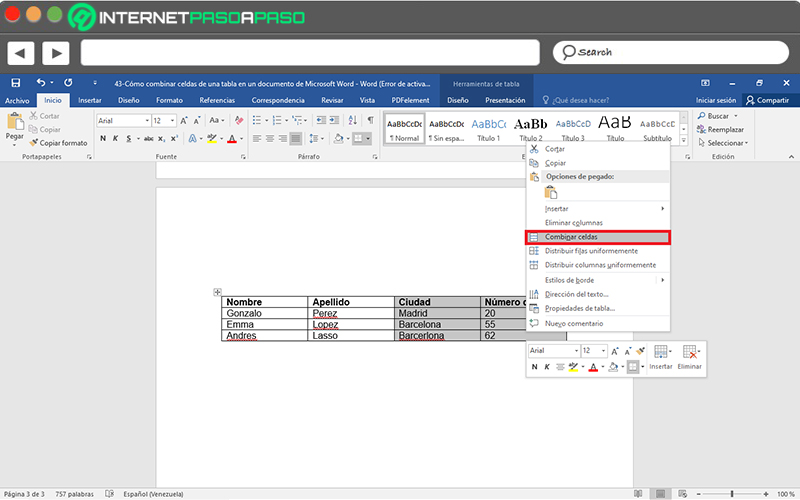800x500 pixels.
Task: Sort text with the A-Z icon
Action: tap(353, 120)
